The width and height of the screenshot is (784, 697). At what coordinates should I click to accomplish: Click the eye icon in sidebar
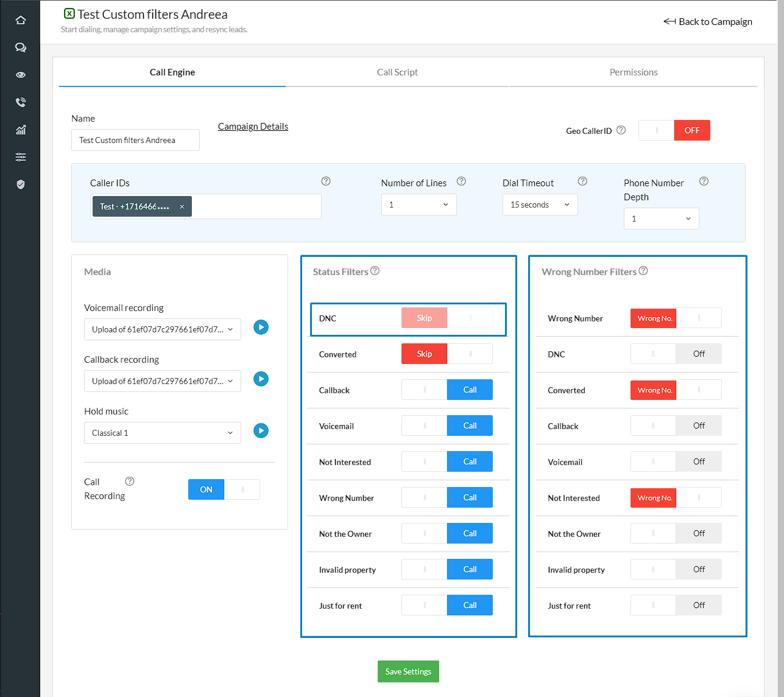coord(21,75)
